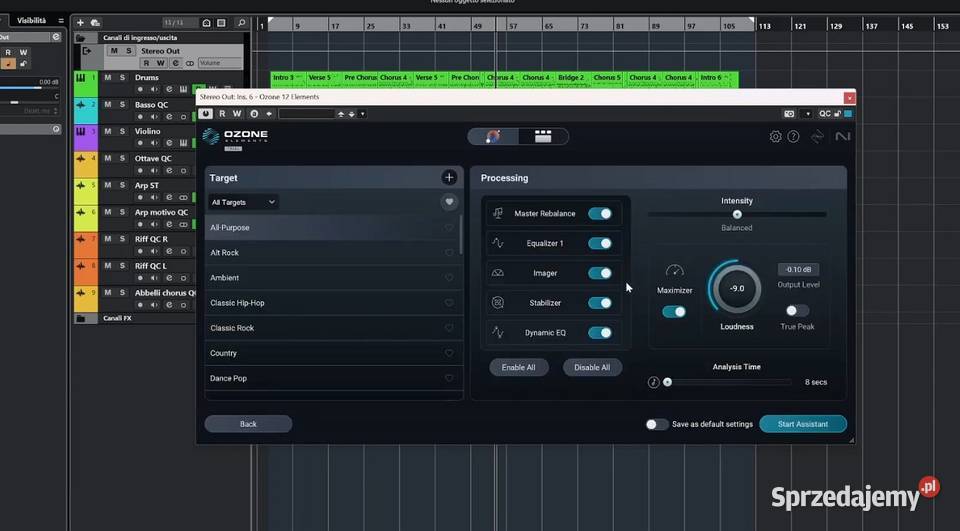Toggle Imager module switch
This screenshot has width=960, height=531.
click(x=599, y=273)
